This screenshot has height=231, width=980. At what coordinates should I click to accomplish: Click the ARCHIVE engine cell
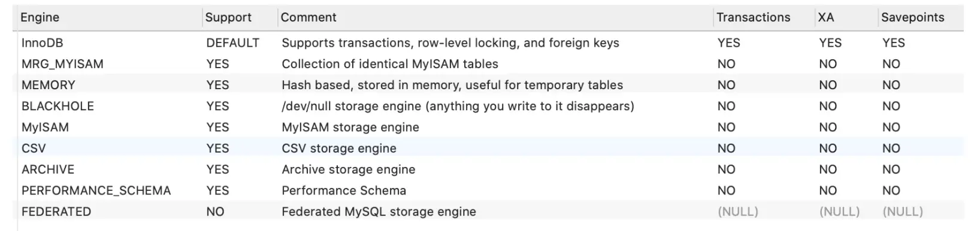[48, 169]
